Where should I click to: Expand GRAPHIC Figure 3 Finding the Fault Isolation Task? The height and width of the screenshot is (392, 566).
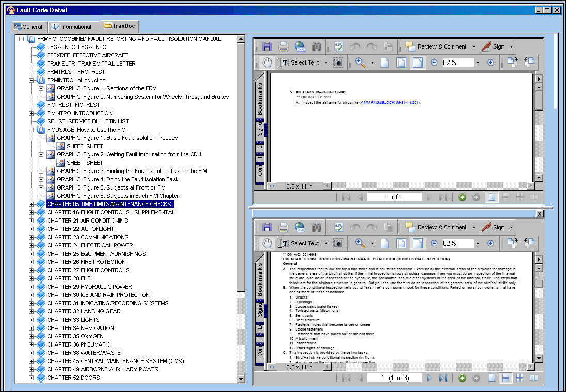pyautogui.click(x=41, y=171)
